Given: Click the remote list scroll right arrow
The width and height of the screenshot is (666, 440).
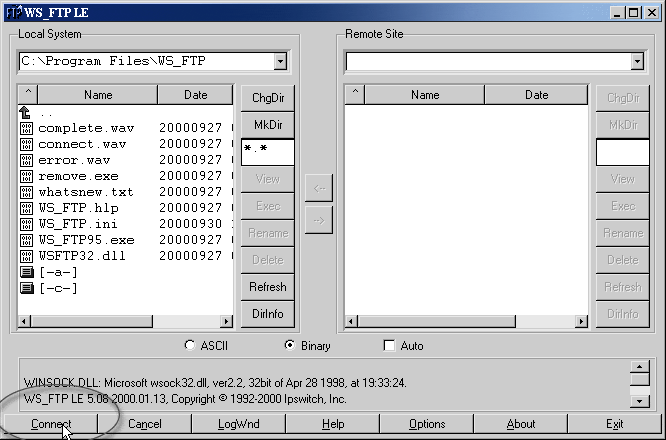Looking at the screenshot, I should pos(581,322).
